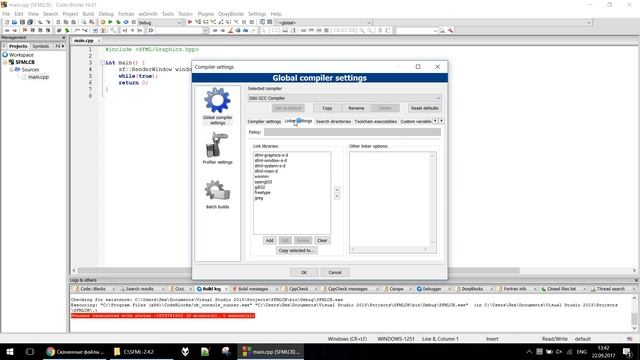The width and height of the screenshot is (640, 360).
Task: Open Build menu in menu bar
Action: click(x=88, y=14)
